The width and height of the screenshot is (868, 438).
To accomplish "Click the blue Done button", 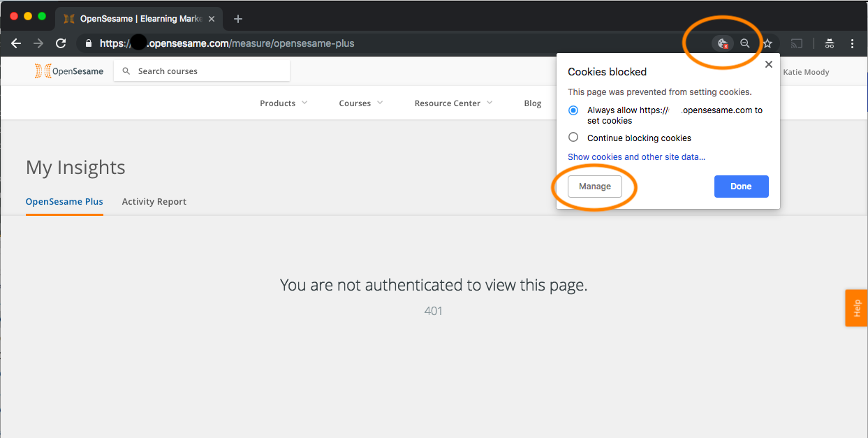I will click(x=741, y=187).
